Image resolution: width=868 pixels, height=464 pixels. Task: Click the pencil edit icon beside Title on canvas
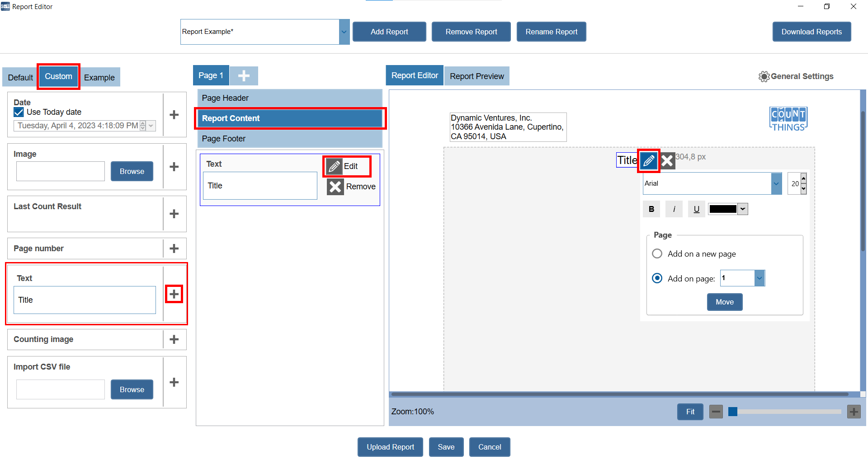[x=648, y=160]
